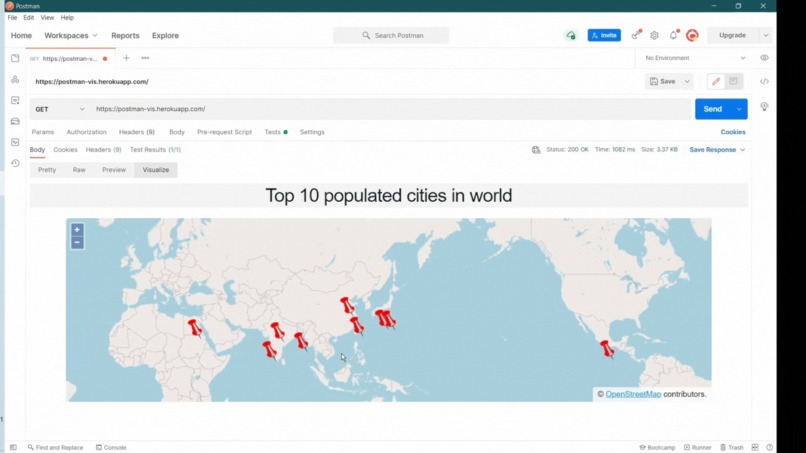Switch response view to Preview
Screen dimensions: 806x453
(114, 170)
